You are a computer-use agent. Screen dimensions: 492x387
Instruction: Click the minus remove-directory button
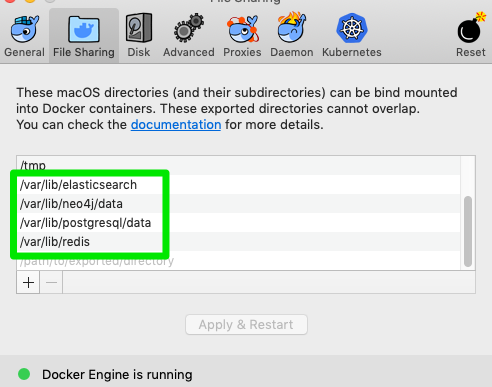pyautogui.click(x=51, y=282)
